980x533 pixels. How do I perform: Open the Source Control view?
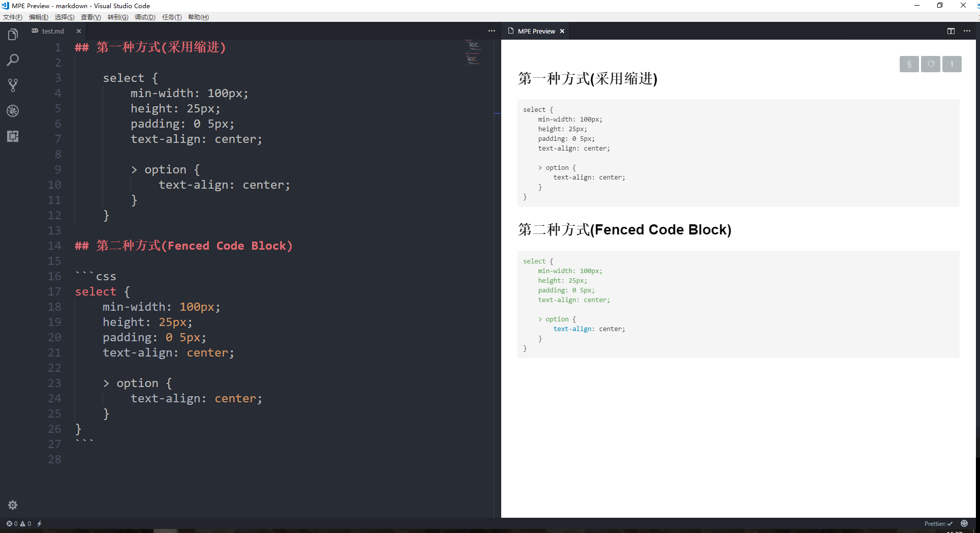tap(13, 85)
